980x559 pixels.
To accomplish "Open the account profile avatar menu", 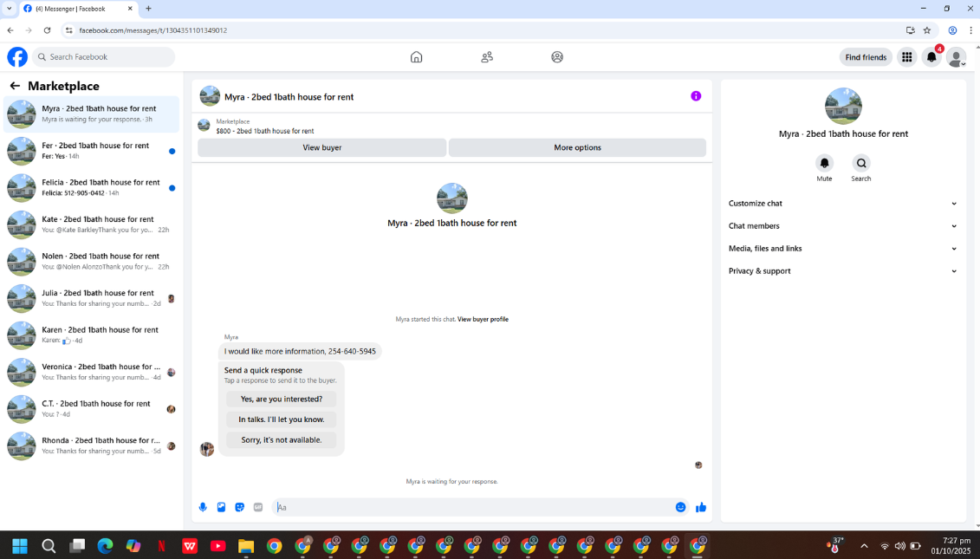I will click(957, 57).
